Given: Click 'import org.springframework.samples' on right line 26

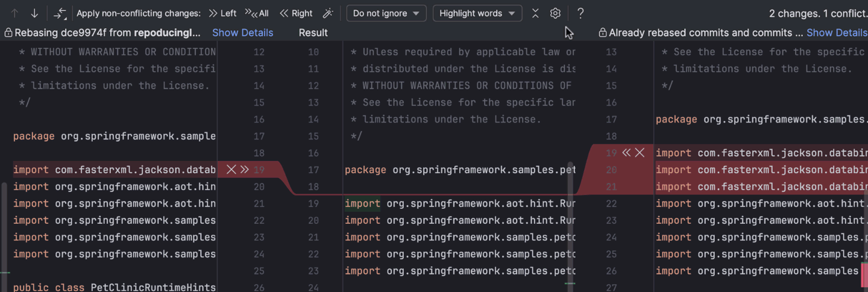Looking at the screenshot, I should click(757, 271).
